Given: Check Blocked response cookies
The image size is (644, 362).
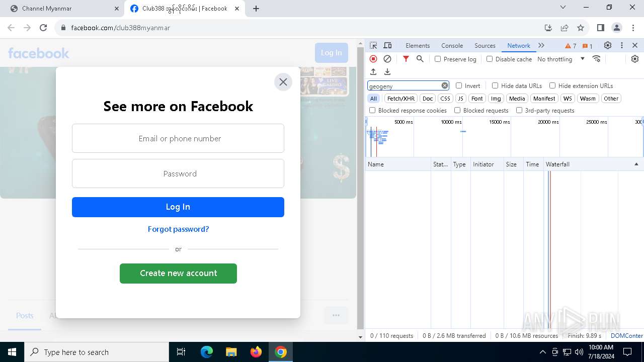Looking at the screenshot, I should point(372,110).
